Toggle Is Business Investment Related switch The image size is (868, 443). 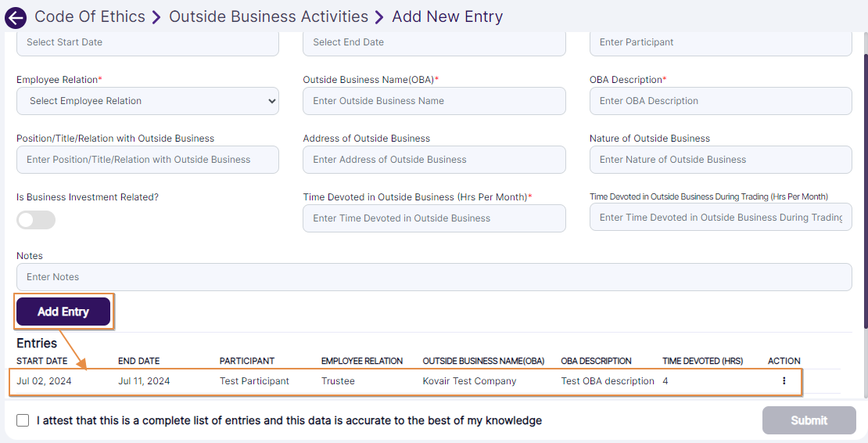click(36, 220)
